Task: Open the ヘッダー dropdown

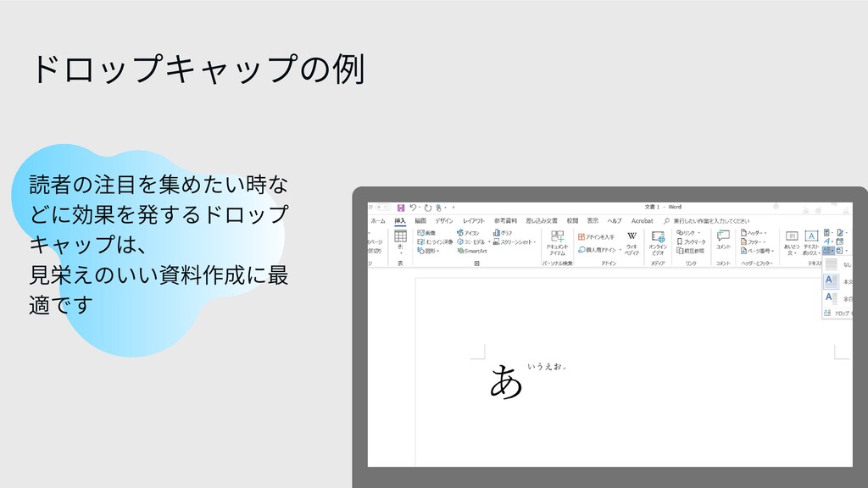Action: (x=754, y=233)
